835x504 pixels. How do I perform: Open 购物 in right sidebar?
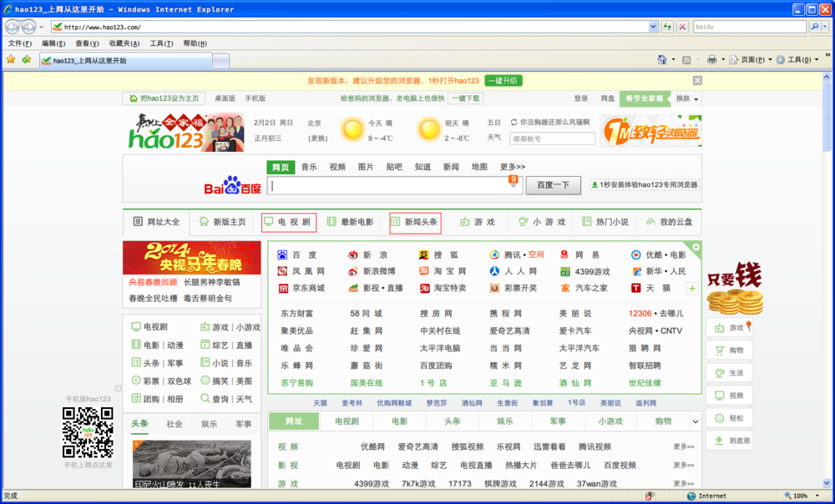pos(730,350)
